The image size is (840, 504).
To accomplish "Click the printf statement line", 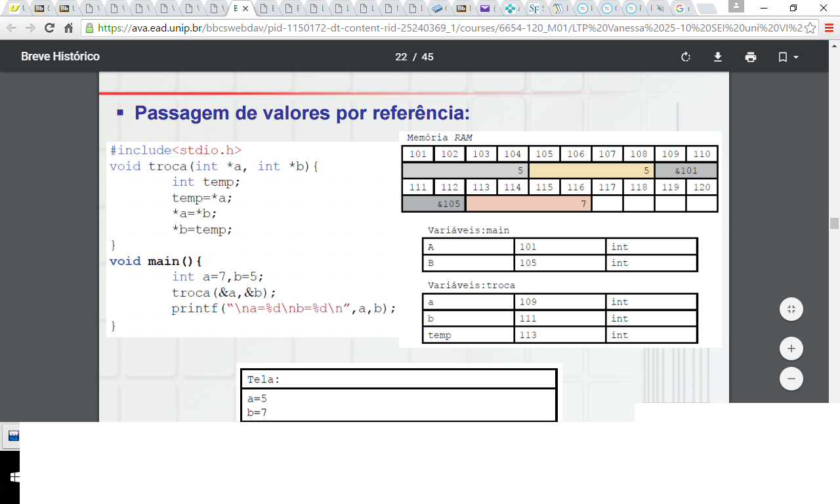I will click(284, 308).
